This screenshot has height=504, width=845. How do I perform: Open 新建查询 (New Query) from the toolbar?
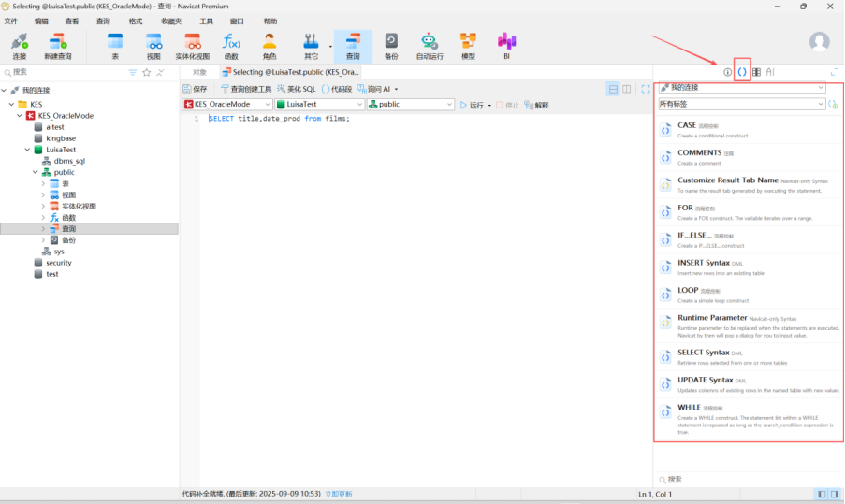click(x=57, y=45)
